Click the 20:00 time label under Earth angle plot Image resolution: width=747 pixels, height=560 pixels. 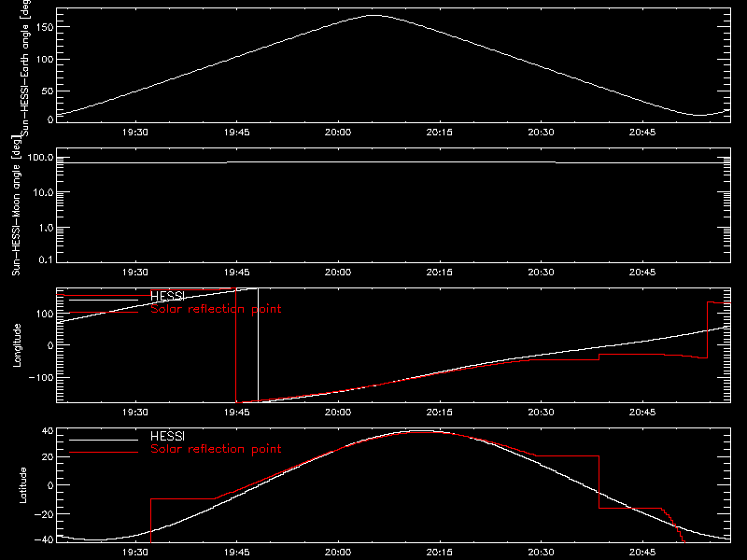[338, 133]
